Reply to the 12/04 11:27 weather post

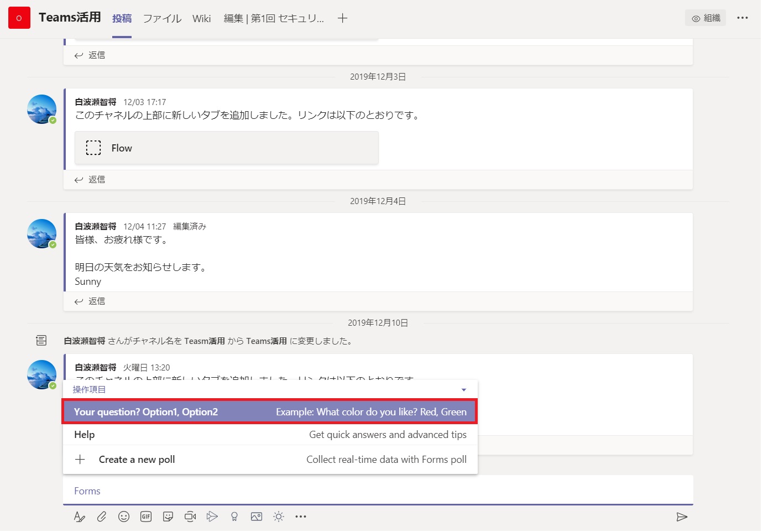click(90, 301)
